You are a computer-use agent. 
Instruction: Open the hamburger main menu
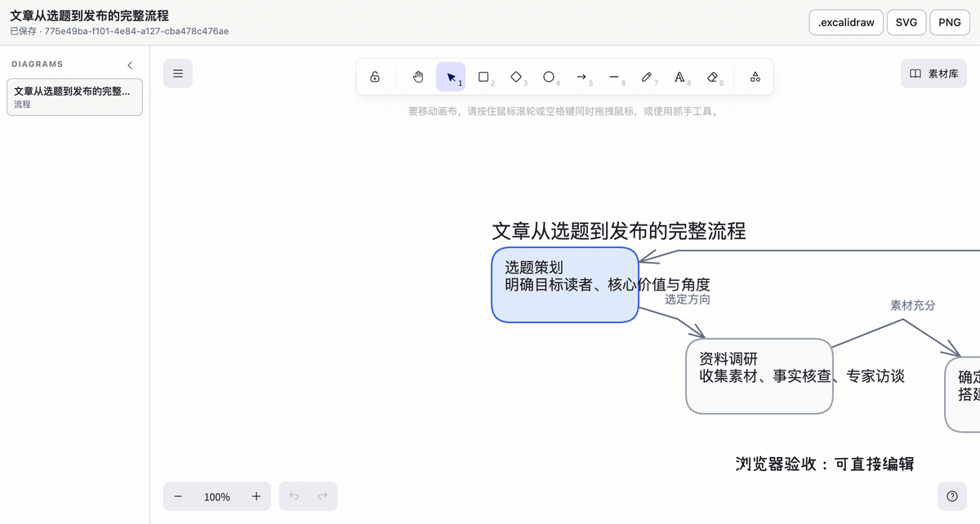coord(178,73)
